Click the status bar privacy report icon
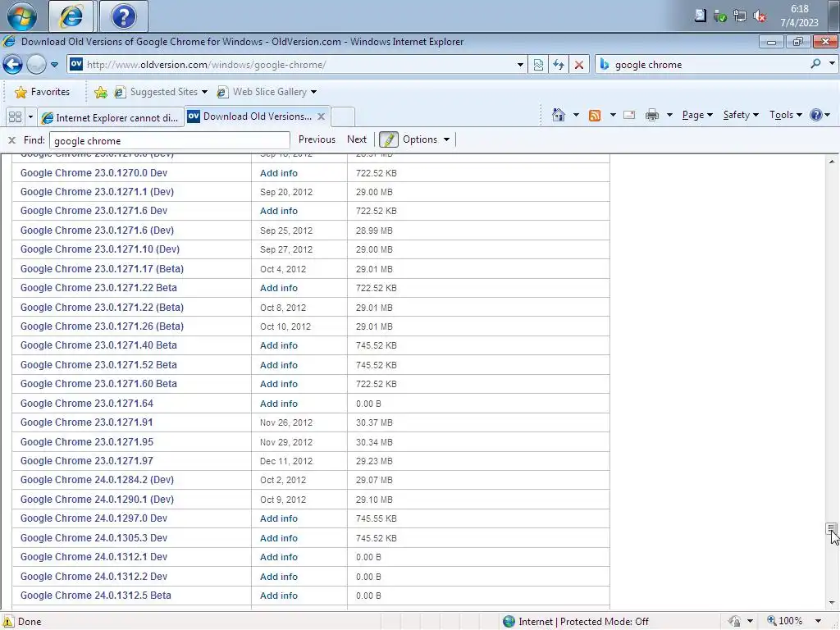The height and width of the screenshot is (630, 840). 734,622
